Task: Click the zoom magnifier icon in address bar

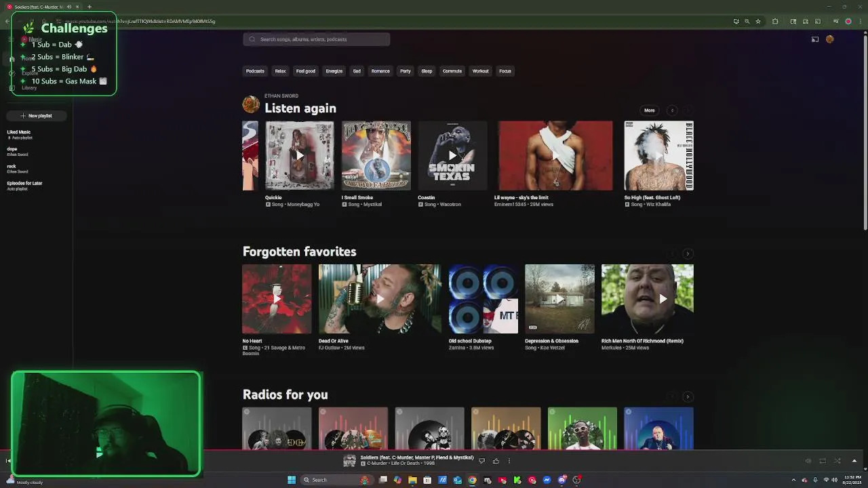Action: pos(747,21)
